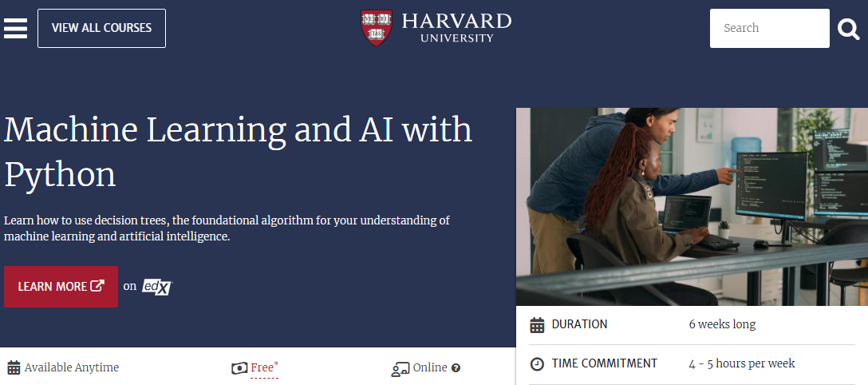Click the course photo of two programmers
Viewport: 868px width, 385px height.
tap(691, 206)
